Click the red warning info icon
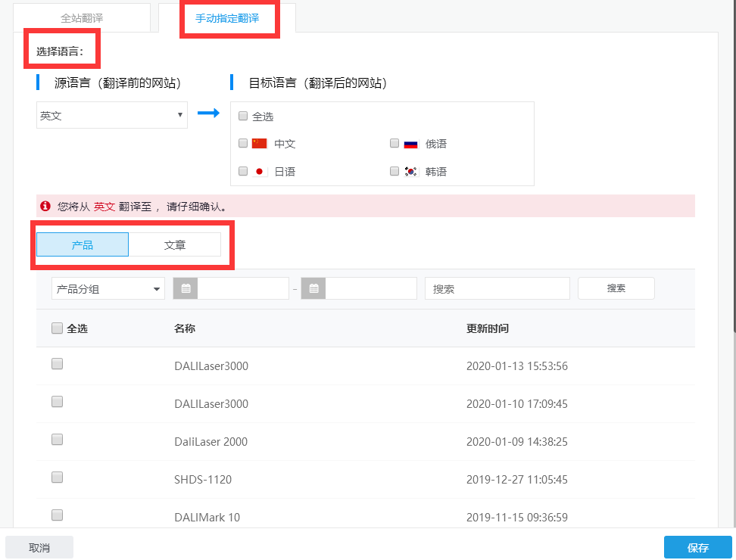The image size is (736, 560). coord(45,206)
